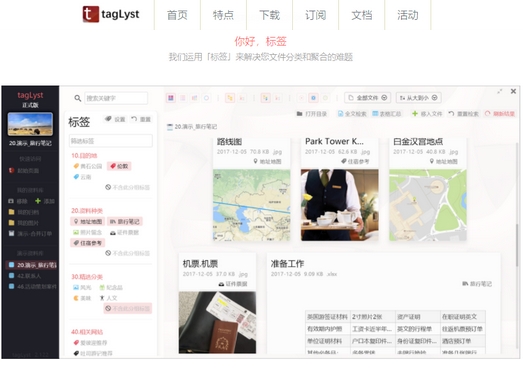Click the 20.演示_旅行笔记 breadcrumb
This screenshot has height=375, width=523.
(x=192, y=127)
